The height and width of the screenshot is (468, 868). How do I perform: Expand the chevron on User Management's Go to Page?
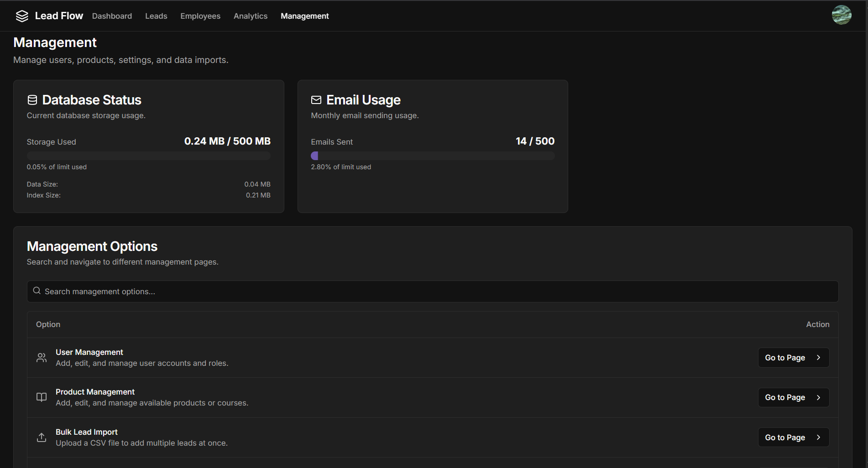817,358
